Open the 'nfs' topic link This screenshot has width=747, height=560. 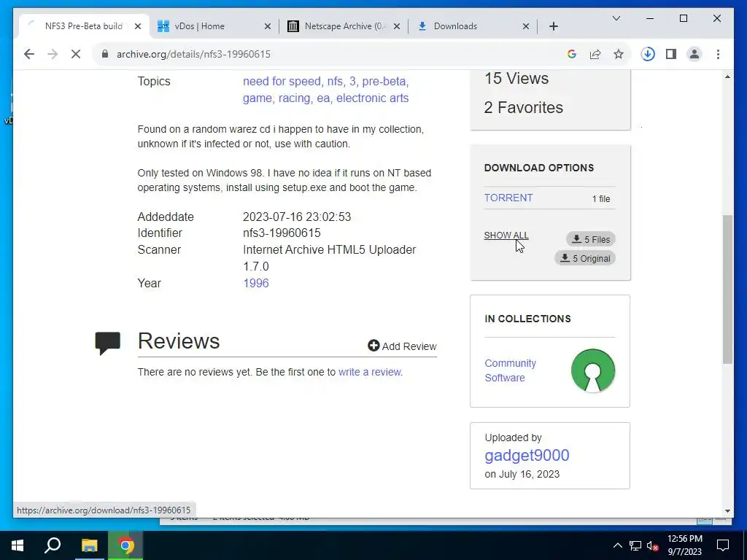pos(335,82)
